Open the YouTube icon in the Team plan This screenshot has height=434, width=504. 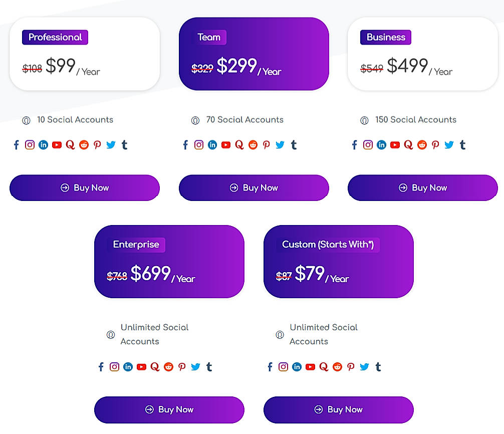(x=226, y=145)
